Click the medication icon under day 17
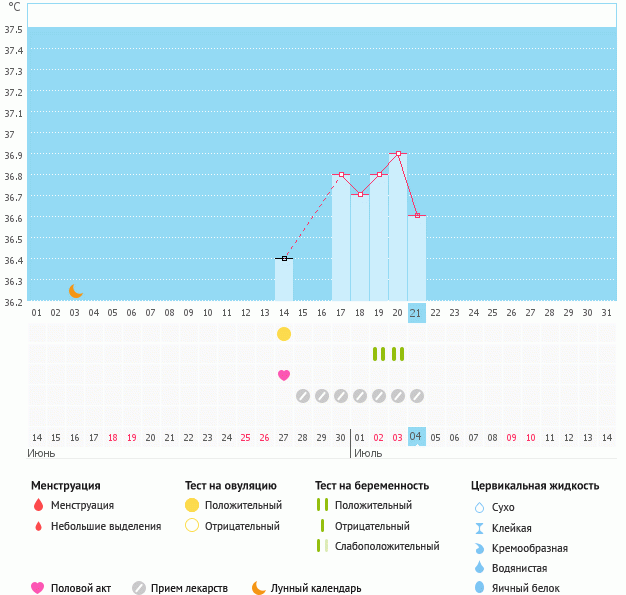The width and height of the screenshot is (626, 595). coord(341,396)
